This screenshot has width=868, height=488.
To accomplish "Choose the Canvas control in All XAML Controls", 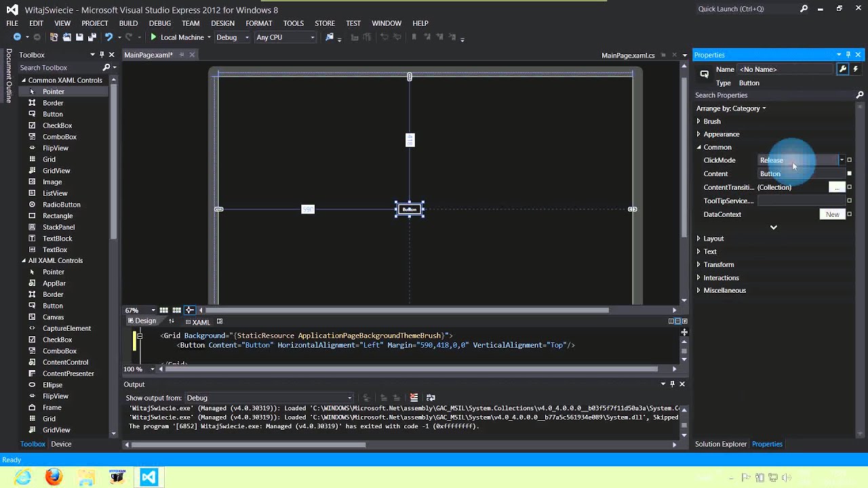I will [53, 317].
